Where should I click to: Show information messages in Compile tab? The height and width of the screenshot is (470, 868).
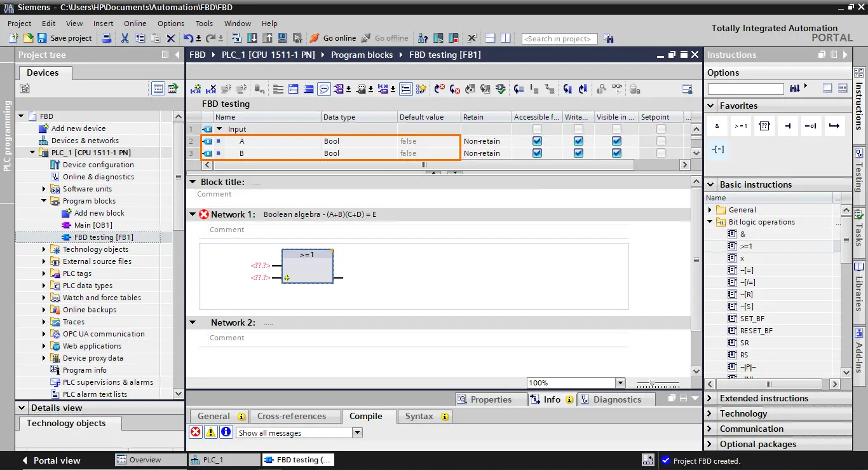click(x=226, y=432)
